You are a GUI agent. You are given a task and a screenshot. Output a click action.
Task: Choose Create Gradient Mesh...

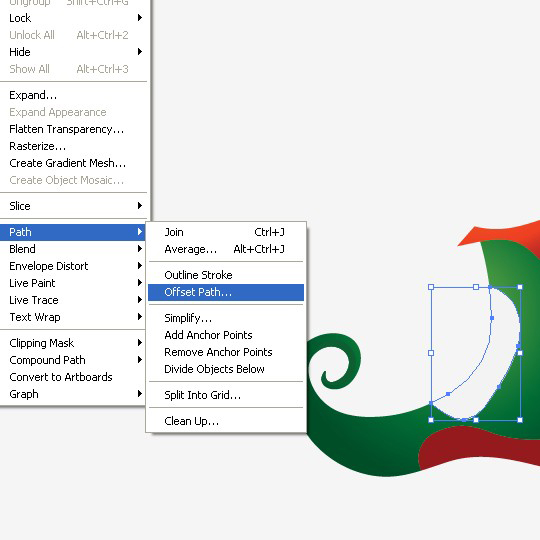pyautogui.click(x=73, y=163)
